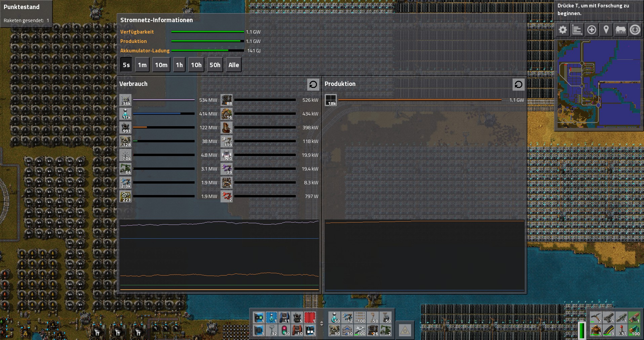This screenshot has width=644, height=340.
Task: Toggle electric mining drill entry (128)
Action: click(x=125, y=141)
